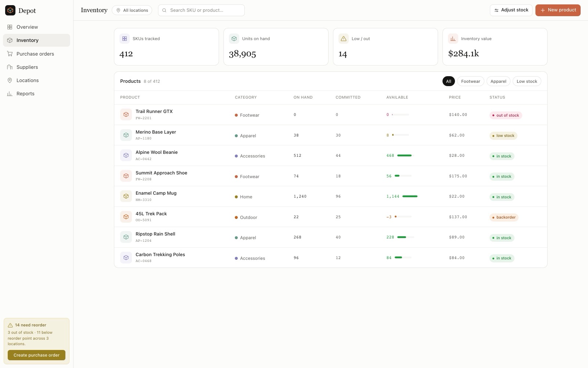Open the All locations dropdown
The image size is (588, 368).
[x=132, y=10]
